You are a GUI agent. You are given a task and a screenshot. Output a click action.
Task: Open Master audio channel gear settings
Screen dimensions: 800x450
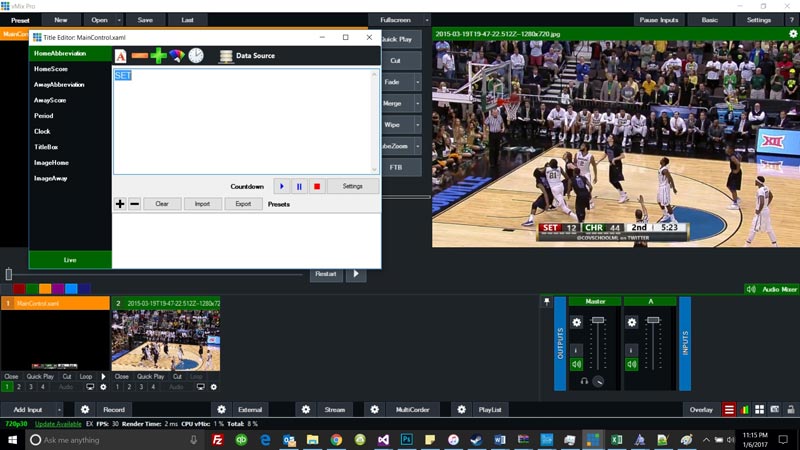[x=577, y=322]
